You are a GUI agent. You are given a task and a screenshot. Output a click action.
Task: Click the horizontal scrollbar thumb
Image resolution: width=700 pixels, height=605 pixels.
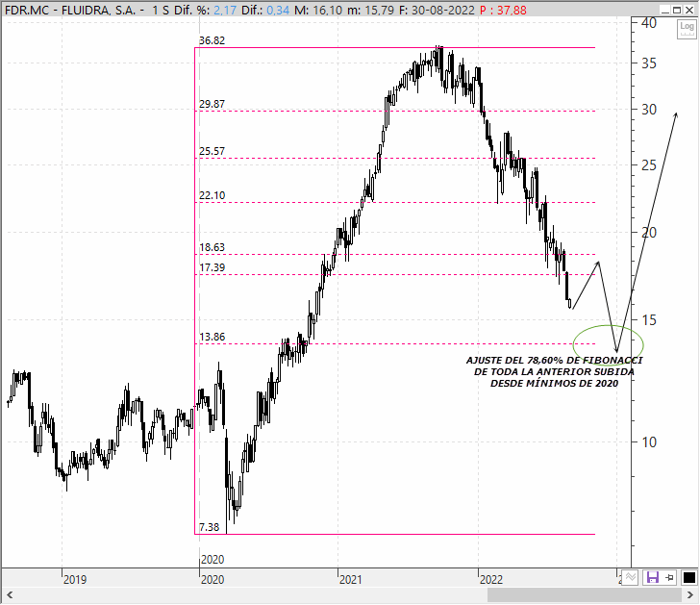(585, 594)
